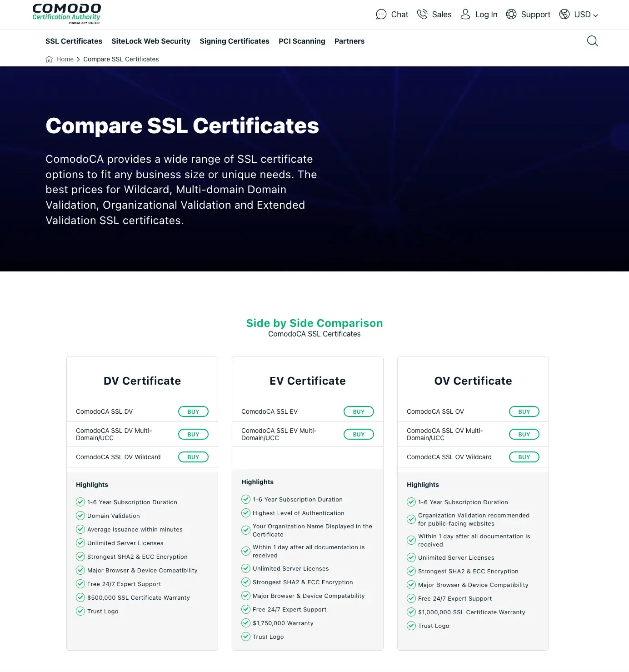
Task: Click the Chat link text
Action: pyautogui.click(x=399, y=15)
